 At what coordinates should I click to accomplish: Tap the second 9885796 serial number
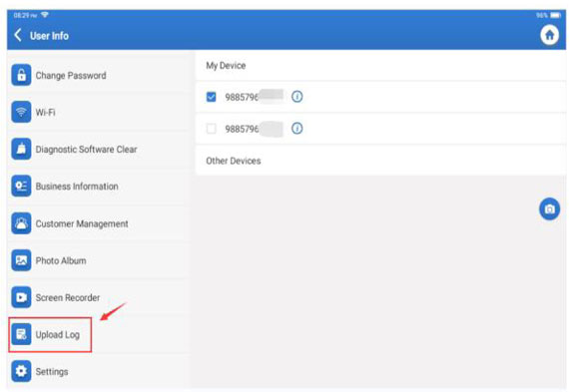[242, 129]
